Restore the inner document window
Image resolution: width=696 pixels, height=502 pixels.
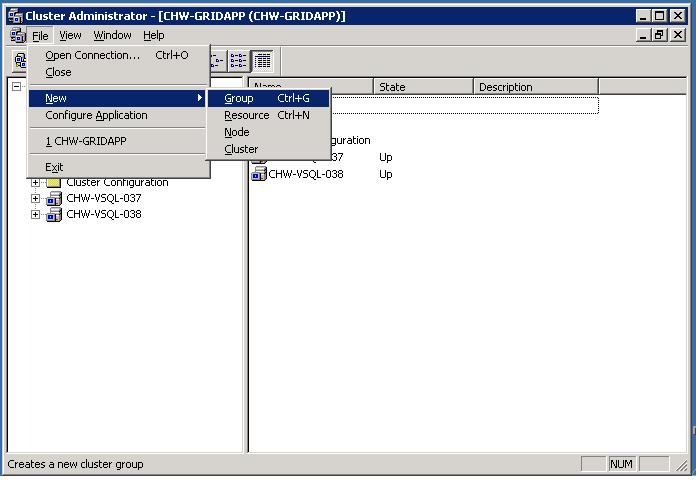659,35
